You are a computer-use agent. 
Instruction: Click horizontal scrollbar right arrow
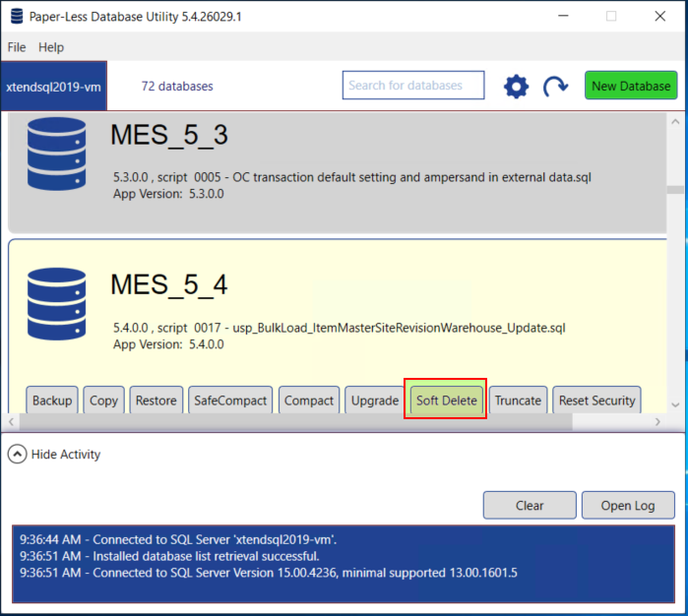[657, 421]
